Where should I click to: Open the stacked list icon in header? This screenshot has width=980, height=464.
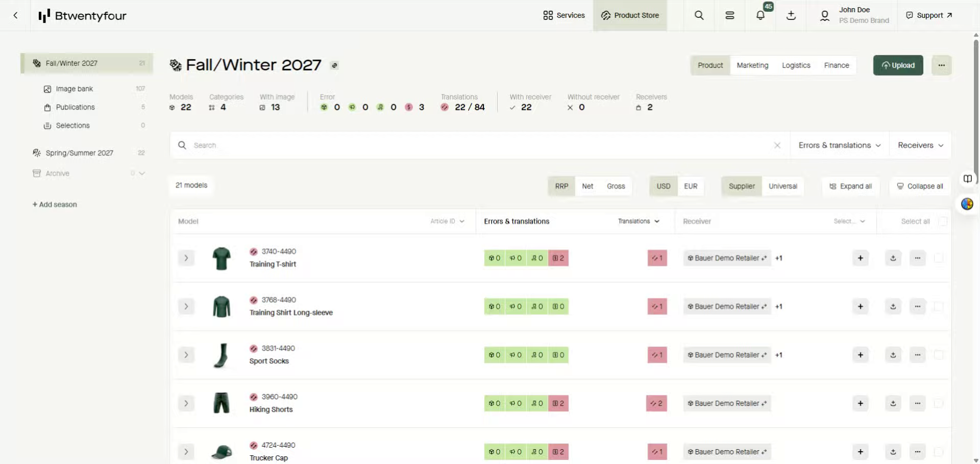(x=729, y=15)
